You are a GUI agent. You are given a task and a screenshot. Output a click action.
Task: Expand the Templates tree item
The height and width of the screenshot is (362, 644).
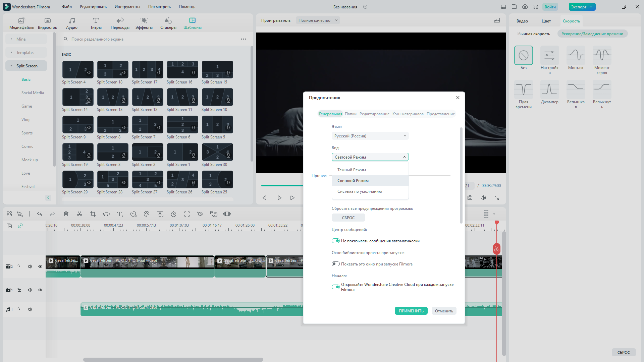[x=25, y=53]
